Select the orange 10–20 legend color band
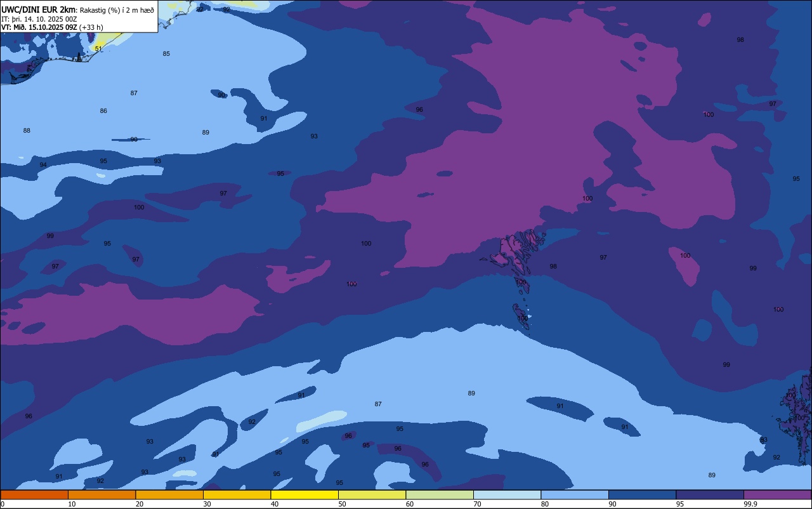812x509 pixels. point(101,494)
